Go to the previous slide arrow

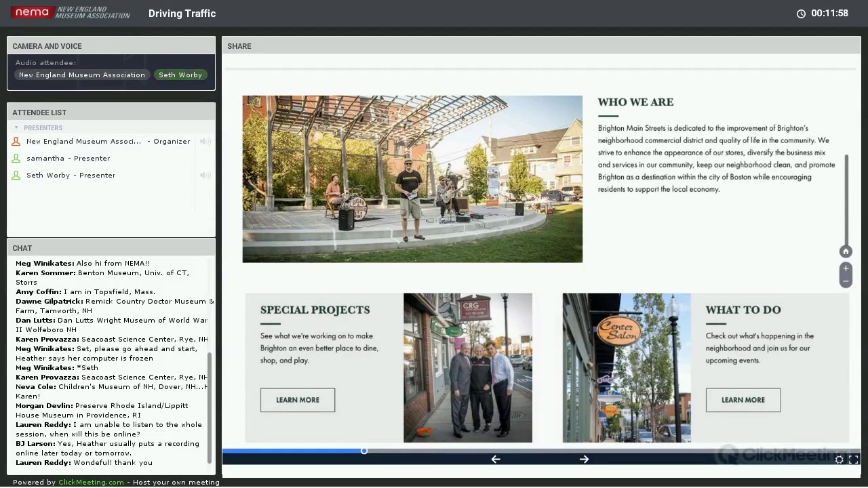tap(496, 459)
